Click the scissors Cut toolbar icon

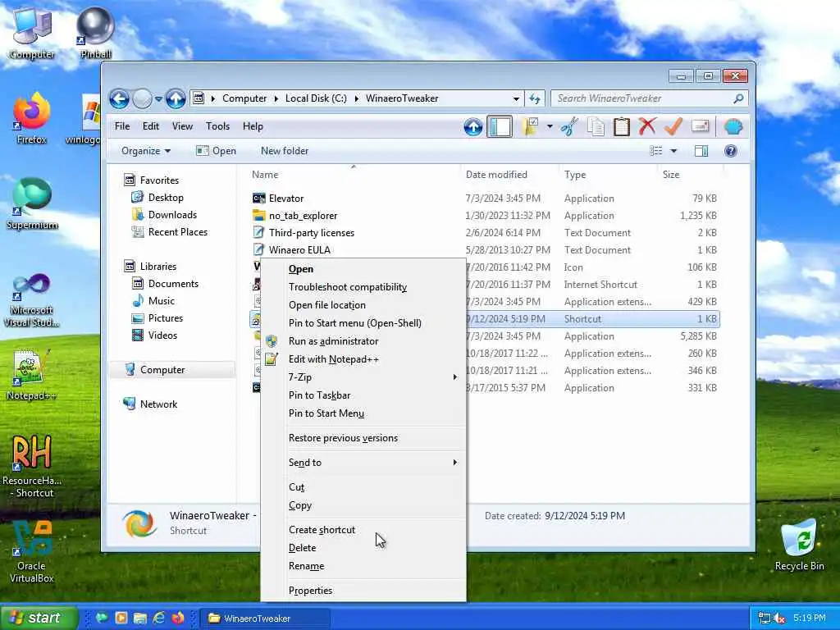click(x=569, y=127)
